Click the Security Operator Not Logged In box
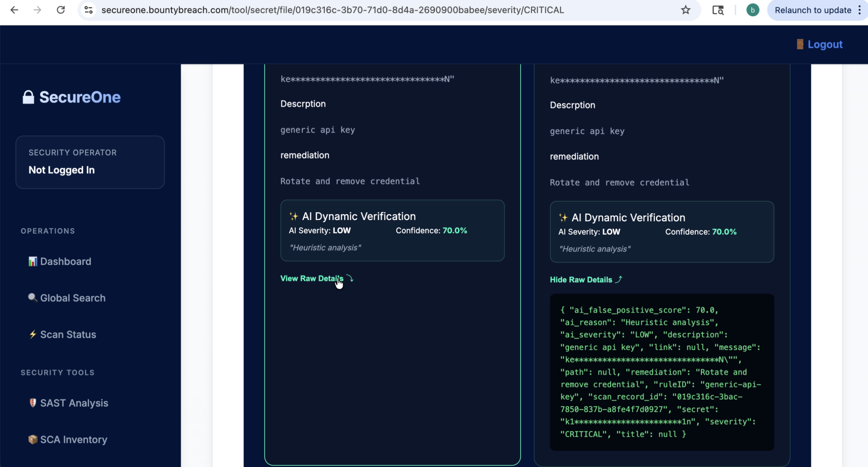 point(90,162)
